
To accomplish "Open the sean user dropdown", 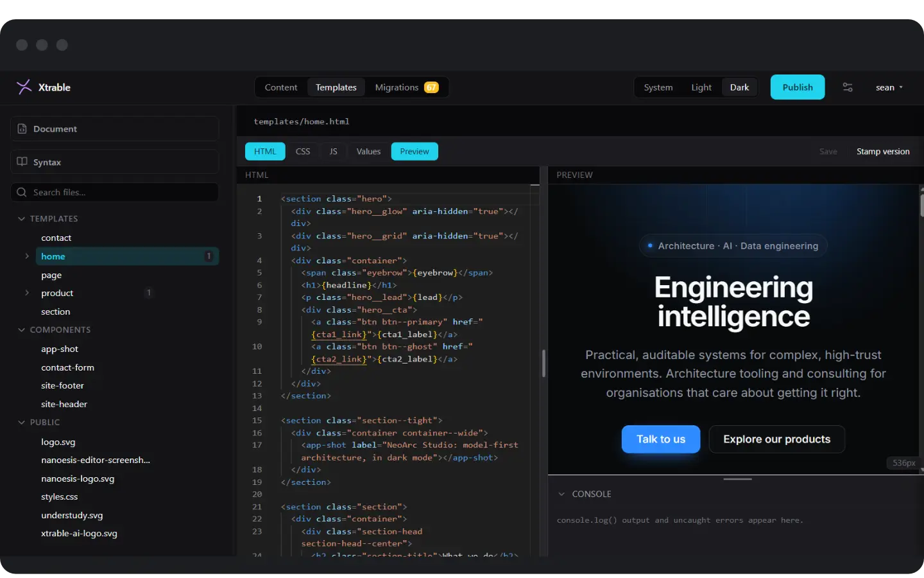I will click(x=889, y=87).
